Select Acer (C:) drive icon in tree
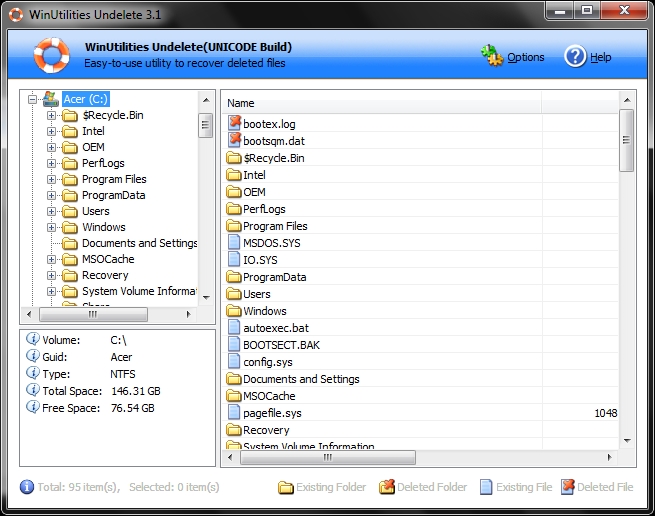Image resolution: width=655 pixels, height=516 pixels. click(x=51, y=99)
